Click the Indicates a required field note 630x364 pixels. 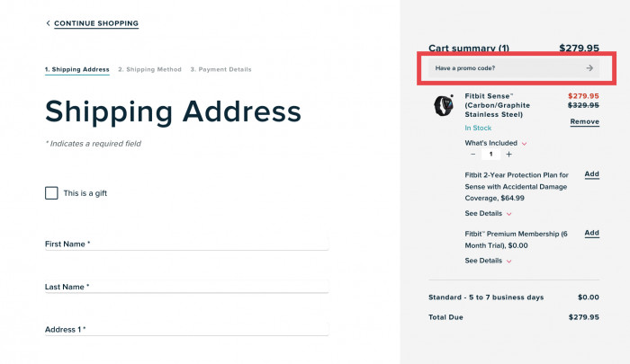coord(94,144)
